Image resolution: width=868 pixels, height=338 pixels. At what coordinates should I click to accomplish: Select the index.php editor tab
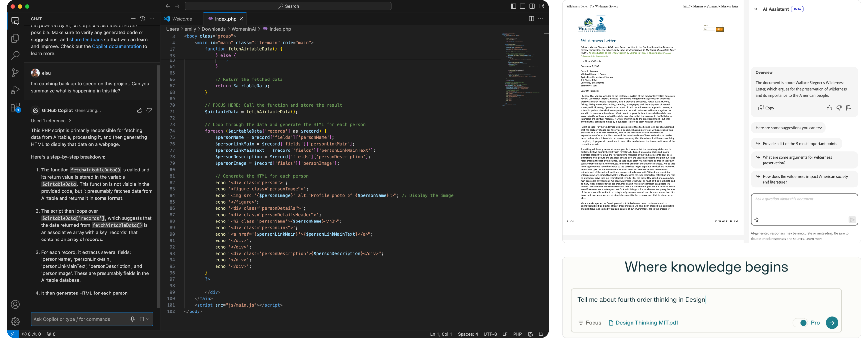pyautogui.click(x=225, y=19)
